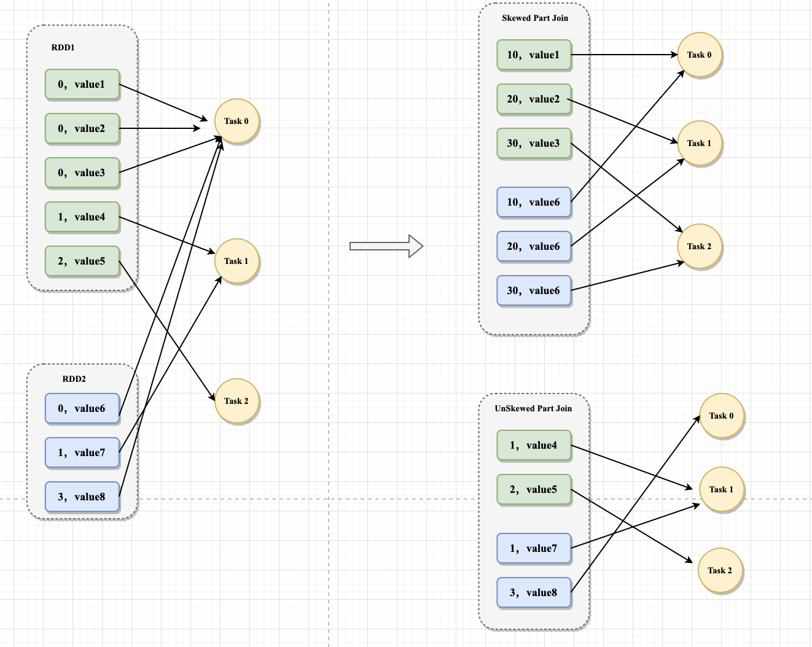
Task: Click Task 1 circle beside UnSkewed Part Join
Action: point(722,489)
